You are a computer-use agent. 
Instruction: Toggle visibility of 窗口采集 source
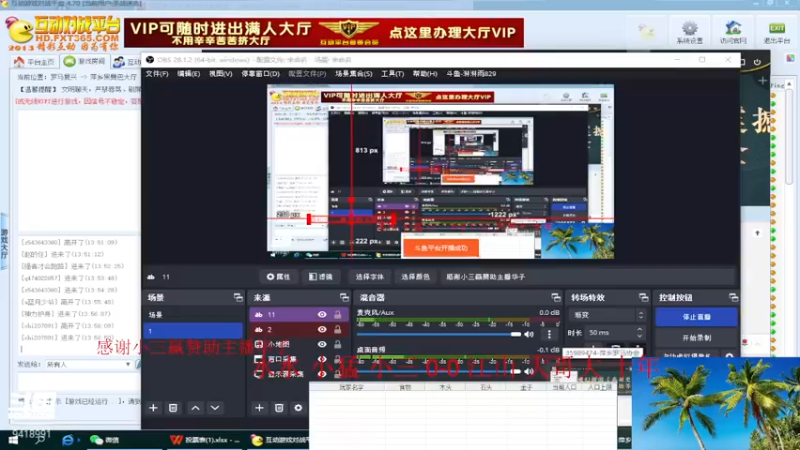322,359
